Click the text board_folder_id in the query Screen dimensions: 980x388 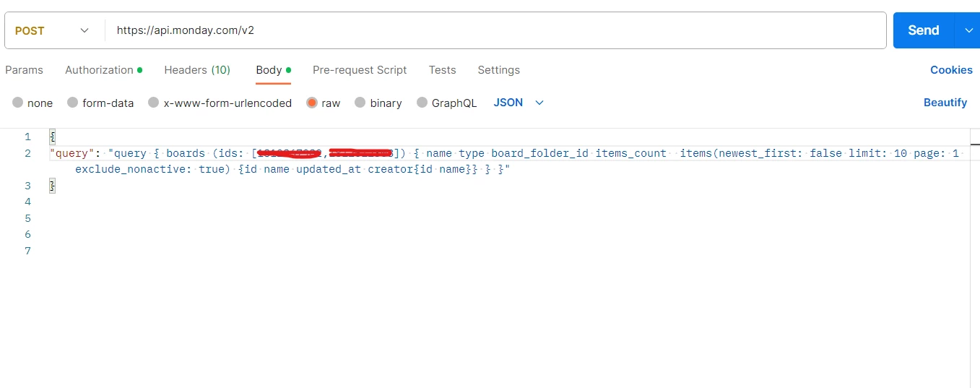pos(539,153)
